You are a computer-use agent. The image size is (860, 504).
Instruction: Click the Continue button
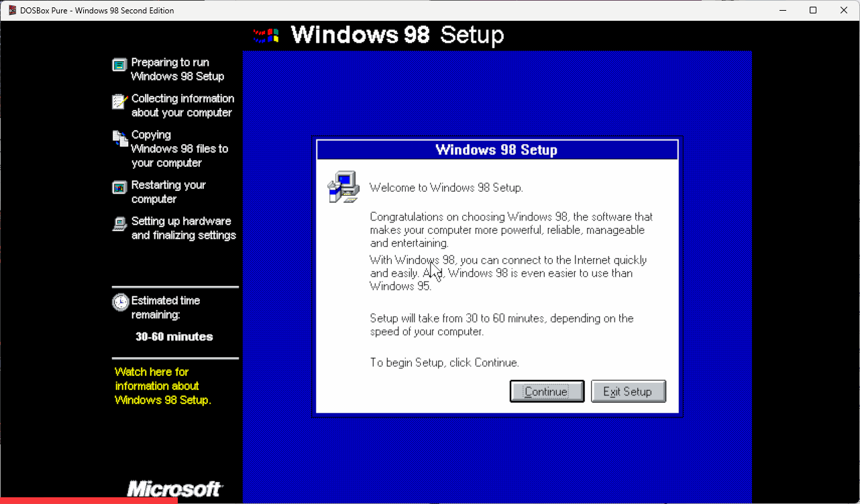point(546,391)
